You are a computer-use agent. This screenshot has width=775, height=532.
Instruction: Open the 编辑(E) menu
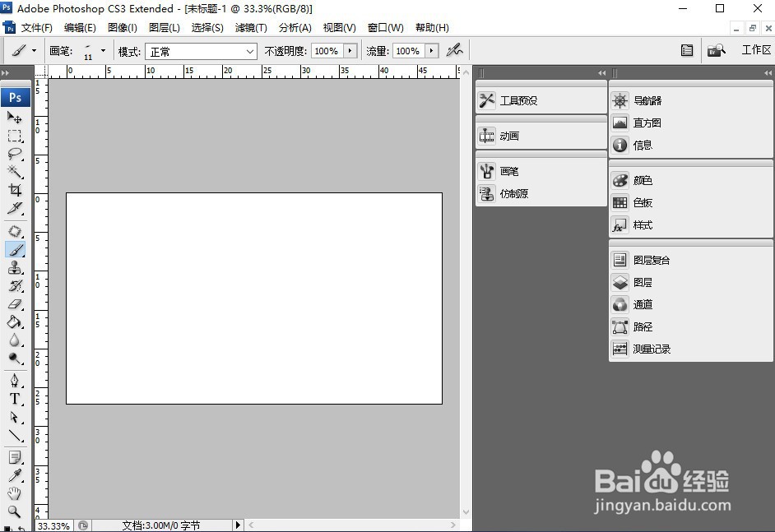(x=80, y=28)
